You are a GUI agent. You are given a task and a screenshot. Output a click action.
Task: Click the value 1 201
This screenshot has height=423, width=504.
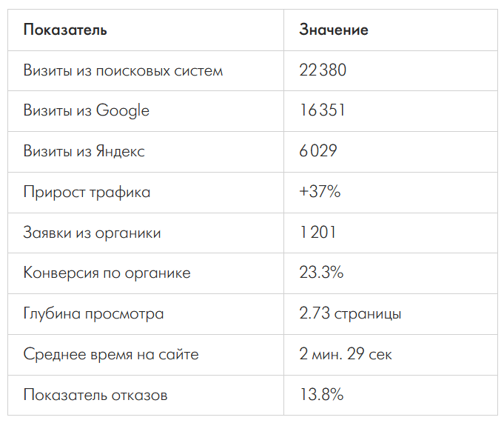coord(317,233)
